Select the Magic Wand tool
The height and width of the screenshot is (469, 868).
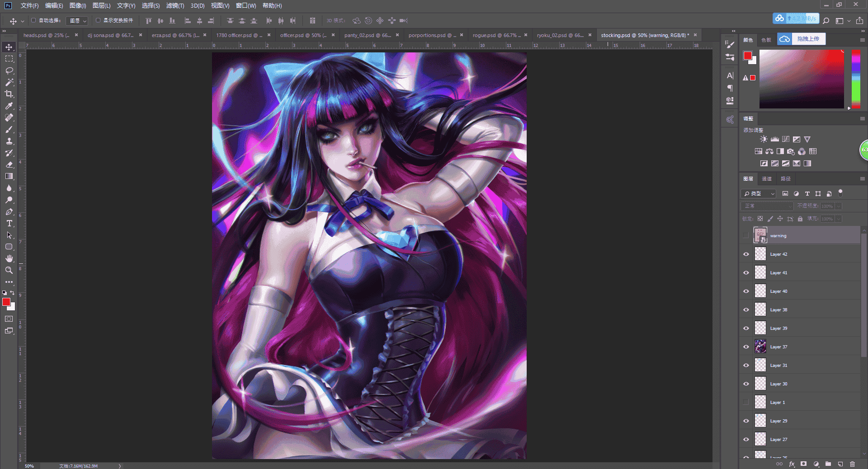(x=9, y=82)
